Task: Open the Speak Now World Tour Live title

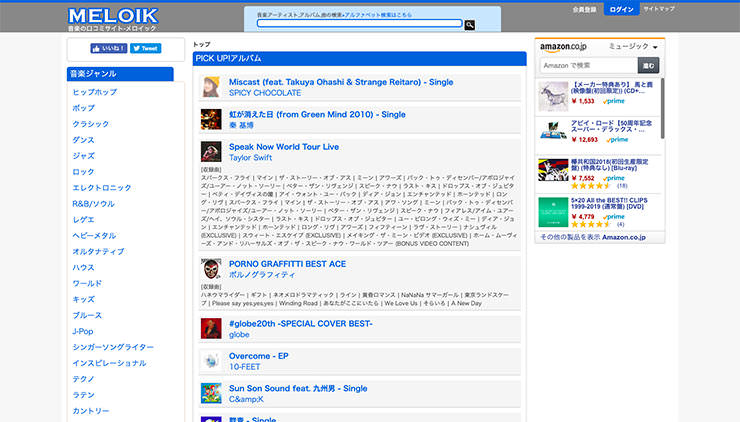Action: 284,147
